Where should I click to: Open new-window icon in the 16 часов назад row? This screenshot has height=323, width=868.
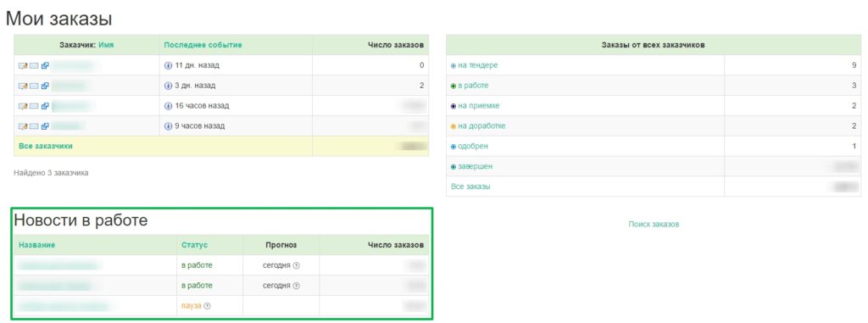pos(46,106)
